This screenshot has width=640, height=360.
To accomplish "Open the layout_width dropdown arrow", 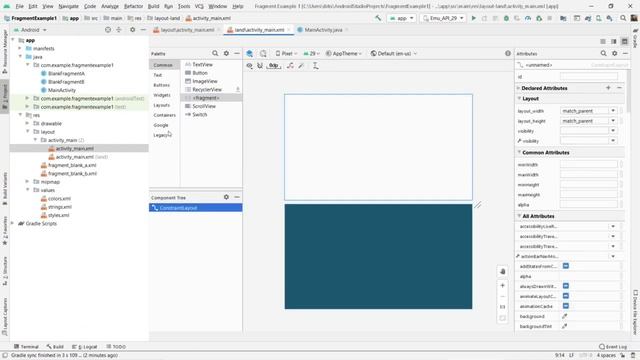I will pos(613,111).
